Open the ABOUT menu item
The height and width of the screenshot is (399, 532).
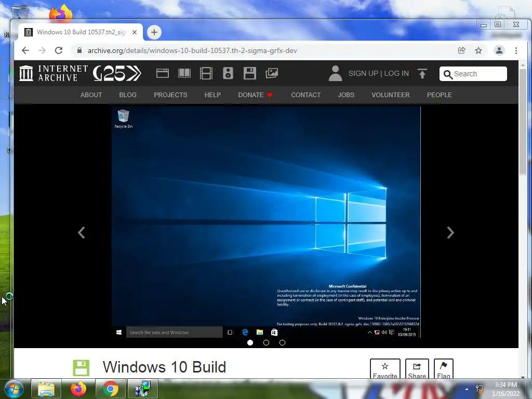[x=91, y=95]
